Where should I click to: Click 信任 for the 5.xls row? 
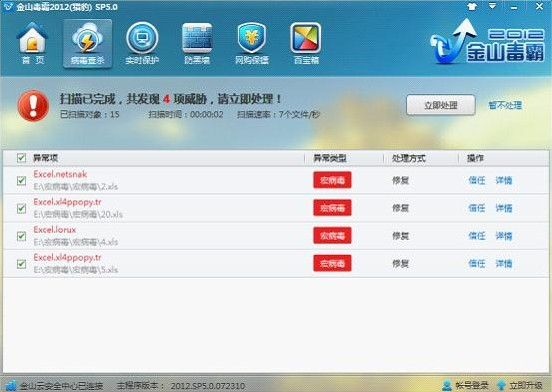click(x=477, y=264)
